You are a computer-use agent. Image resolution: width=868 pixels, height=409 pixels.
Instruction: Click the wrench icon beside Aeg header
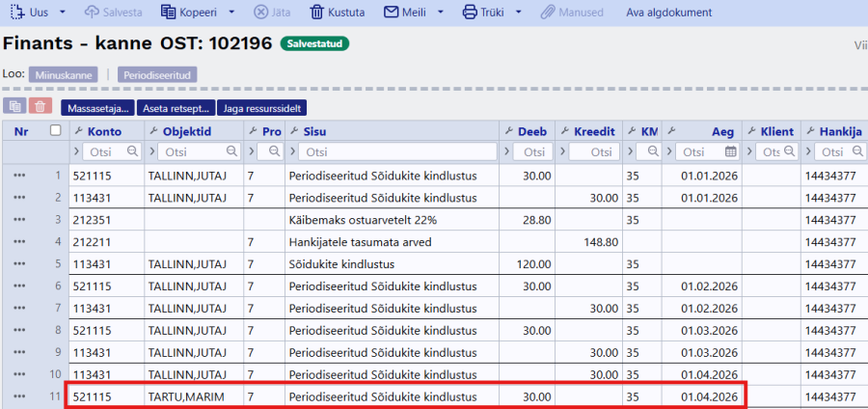click(x=671, y=131)
